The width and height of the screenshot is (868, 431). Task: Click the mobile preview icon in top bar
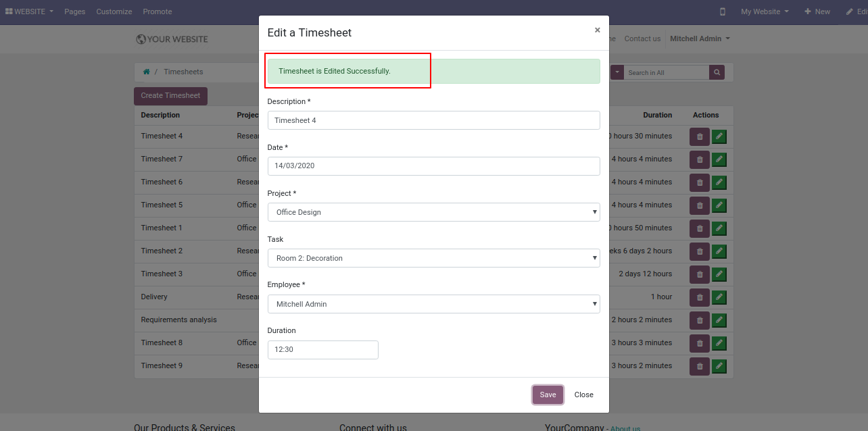(723, 11)
